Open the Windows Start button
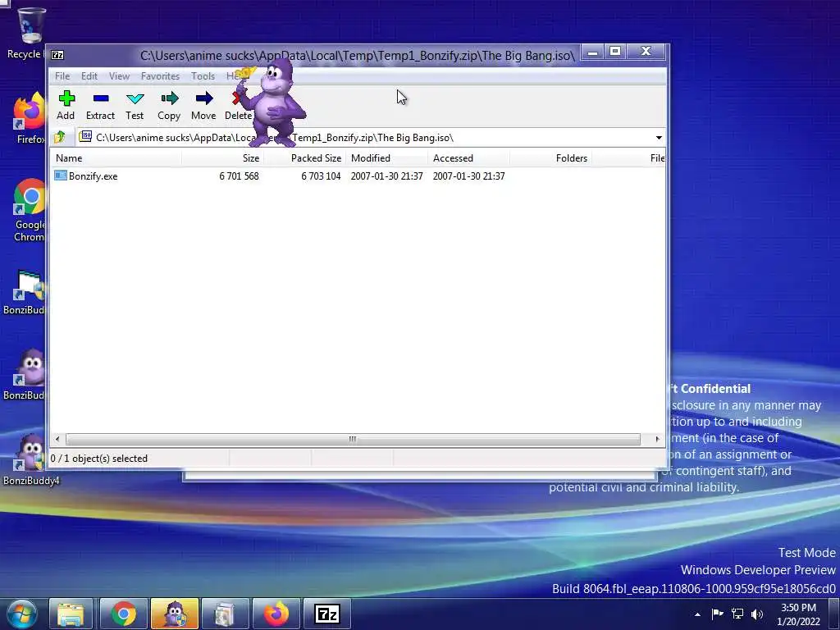Viewport: 840px width, 630px height. [21, 614]
